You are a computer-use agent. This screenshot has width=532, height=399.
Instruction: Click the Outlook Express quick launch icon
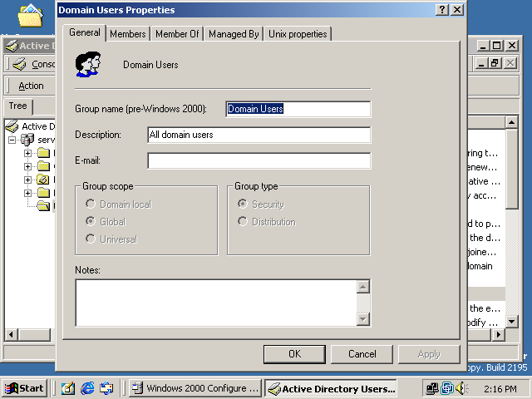tap(106, 388)
